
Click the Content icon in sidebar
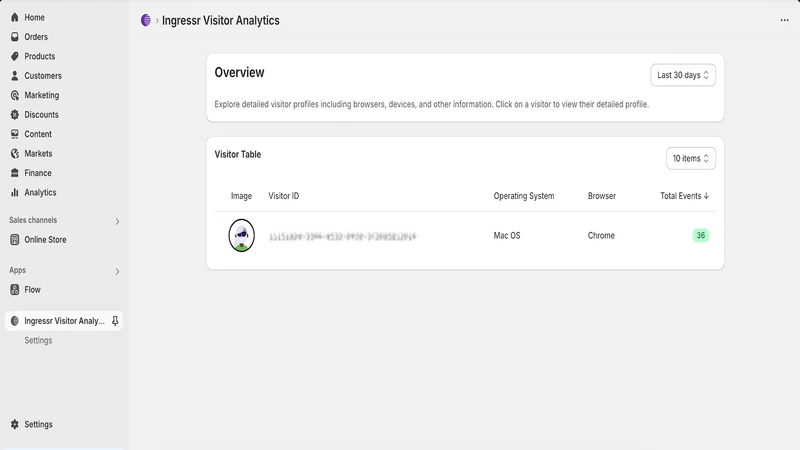(15, 134)
